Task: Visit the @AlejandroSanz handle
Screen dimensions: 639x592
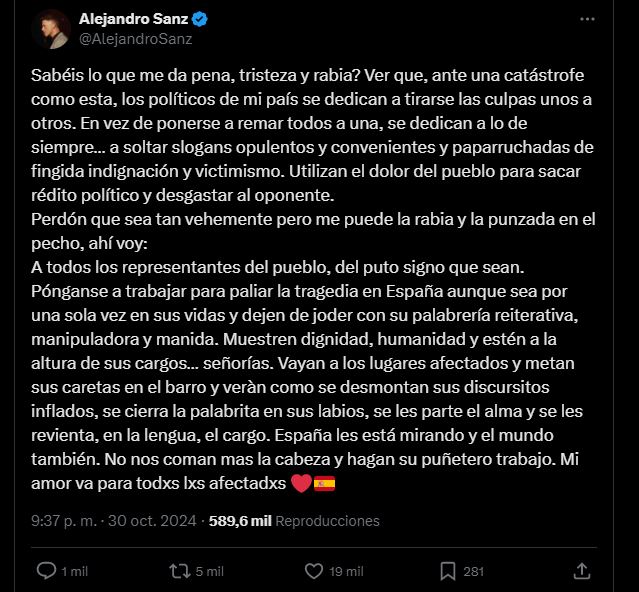Action: (x=135, y=39)
